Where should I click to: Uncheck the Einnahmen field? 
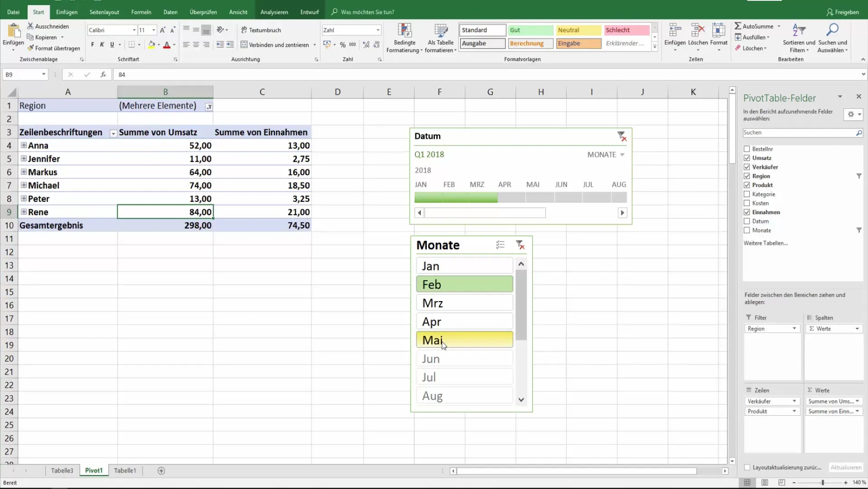pos(747,212)
